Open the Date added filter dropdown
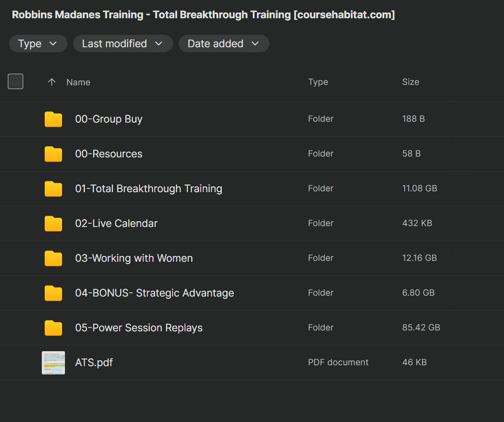 tap(224, 43)
